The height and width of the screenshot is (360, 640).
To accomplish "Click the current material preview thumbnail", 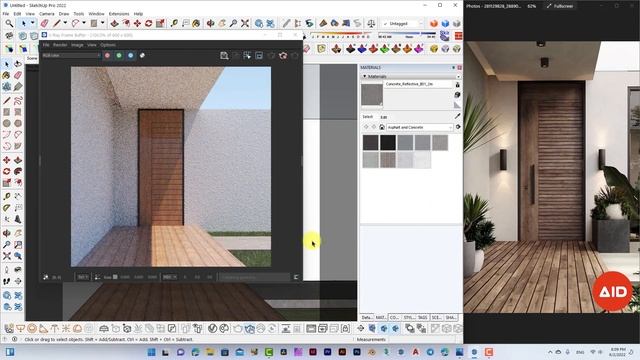I will (x=372, y=95).
